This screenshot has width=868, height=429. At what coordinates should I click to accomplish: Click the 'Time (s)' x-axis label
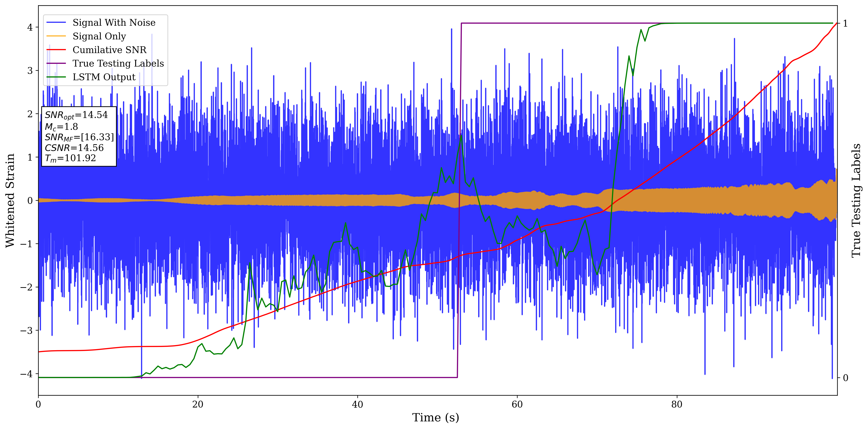pyautogui.click(x=435, y=418)
